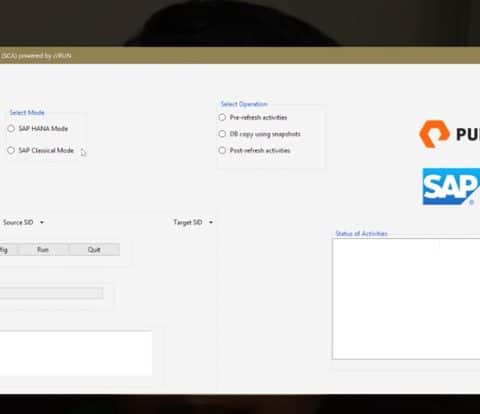The image size is (480, 414).
Task: Click the window title bar text
Action: [36, 56]
